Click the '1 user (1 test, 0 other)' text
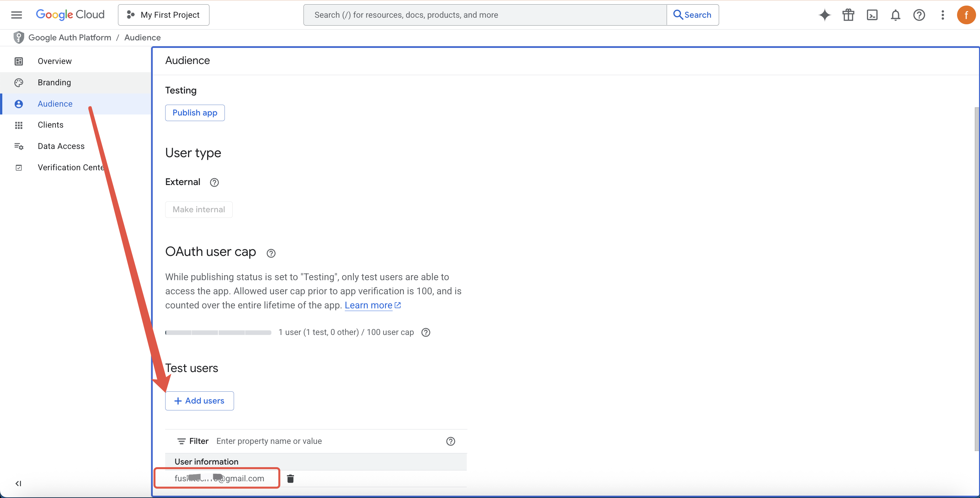Image resolution: width=980 pixels, height=498 pixels. (x=319, y=332)
